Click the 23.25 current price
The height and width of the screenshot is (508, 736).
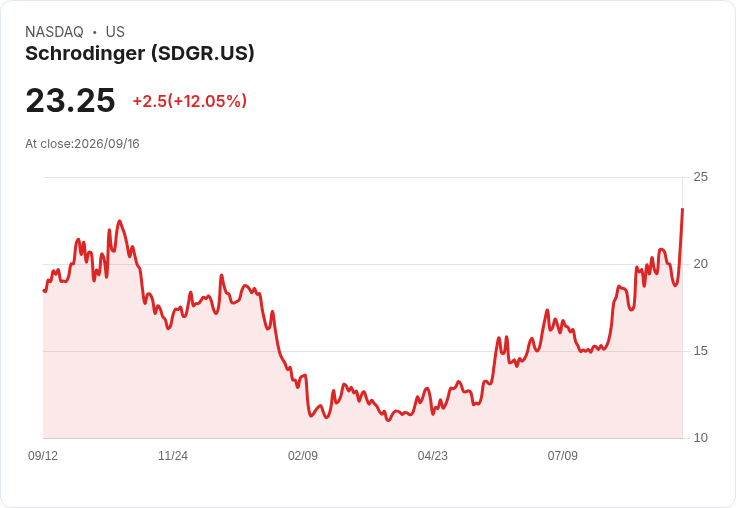tap(70, 100)
